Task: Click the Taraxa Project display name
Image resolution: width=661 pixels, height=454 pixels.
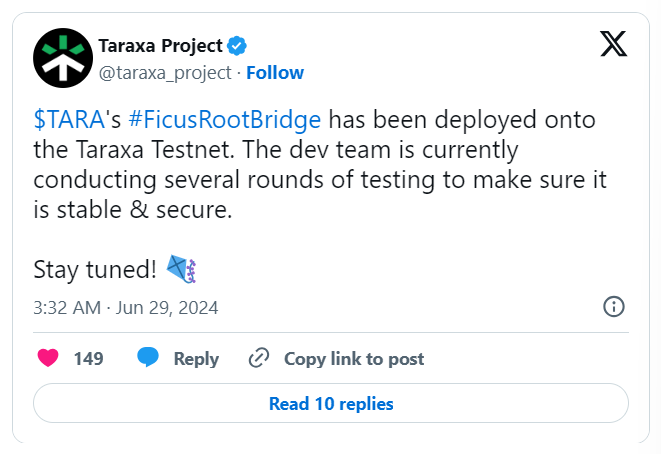Action: click(160, 46)
